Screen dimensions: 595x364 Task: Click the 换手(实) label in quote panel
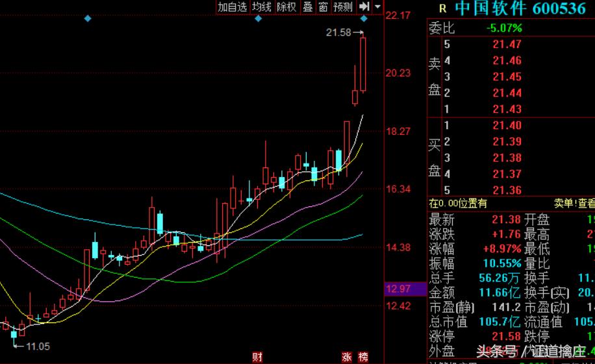547,293
